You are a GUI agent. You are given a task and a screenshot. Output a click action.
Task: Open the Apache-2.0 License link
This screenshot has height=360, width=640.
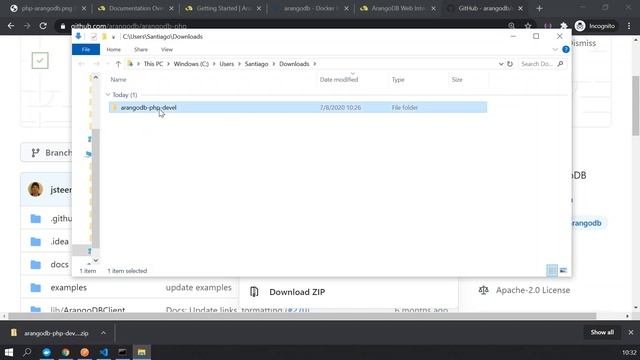pos(533,290)
